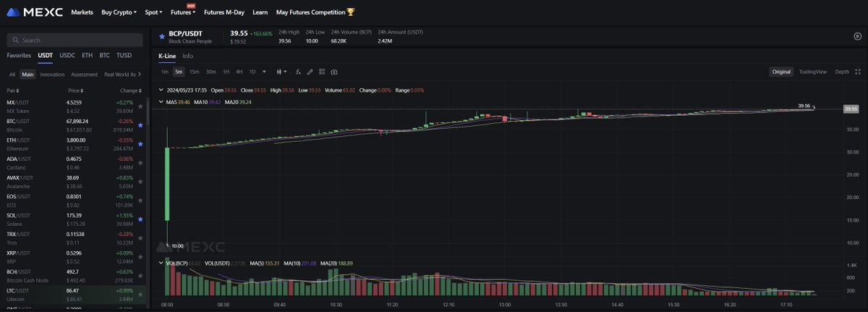The height and width of the screenshot is (312, 868).
Task: Toggle favorite star for ADA/USDT row
Action: pyautogui.click(x=140, y=163)
